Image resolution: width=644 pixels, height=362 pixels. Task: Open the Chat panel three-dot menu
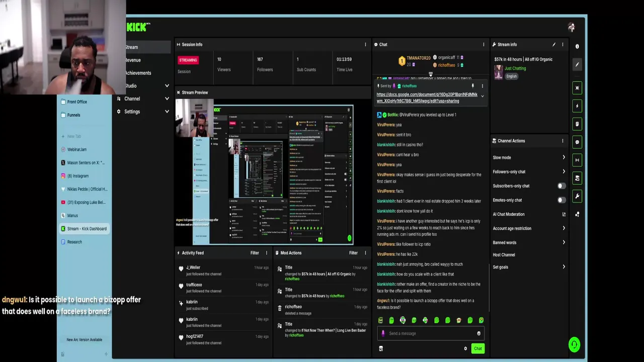tap(484, 44)
